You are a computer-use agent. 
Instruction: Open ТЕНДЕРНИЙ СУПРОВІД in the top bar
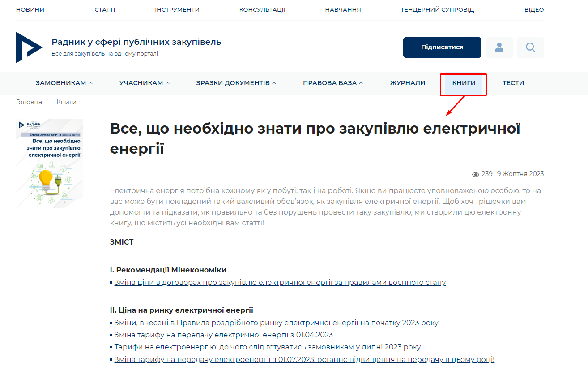coord(437,9)
